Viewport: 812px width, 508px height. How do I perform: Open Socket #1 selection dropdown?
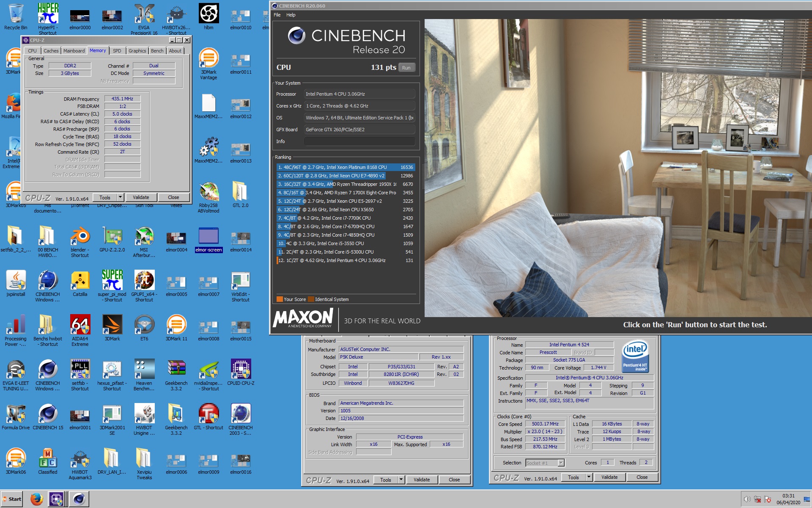tap(545, 463)
